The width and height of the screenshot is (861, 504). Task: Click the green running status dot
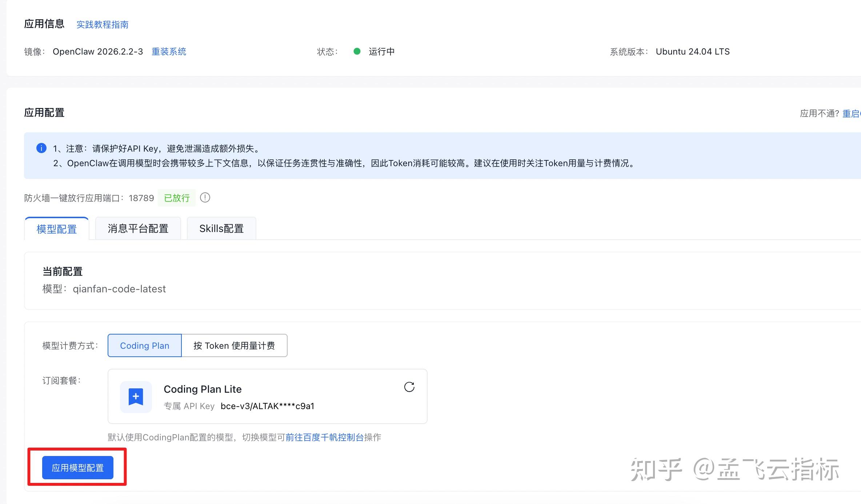tap(357, 51)
